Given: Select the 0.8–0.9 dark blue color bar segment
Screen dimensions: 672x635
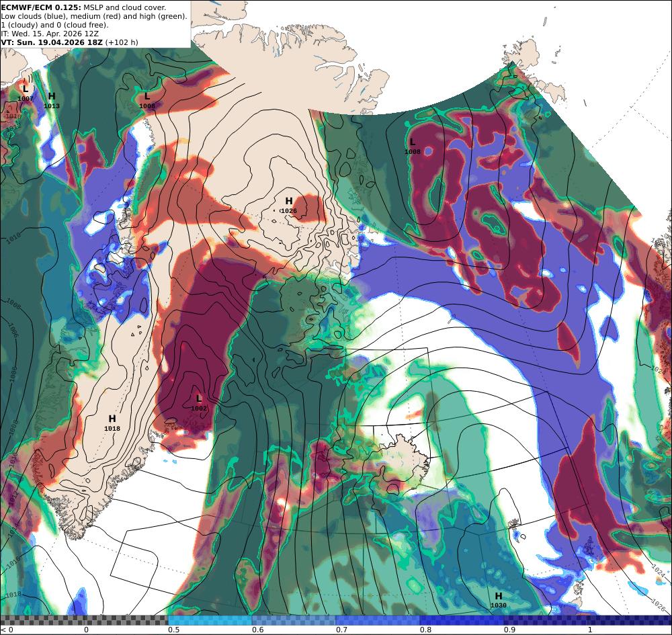Looking at the screenshot, I should pyautogui.click(x=462, y=620).
